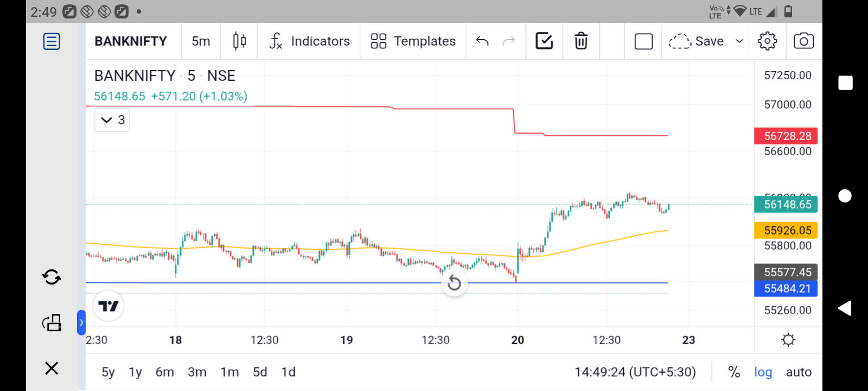Screen dimensions: 868x391
Task: Select the 5y date range
Action: pos(108,372)
